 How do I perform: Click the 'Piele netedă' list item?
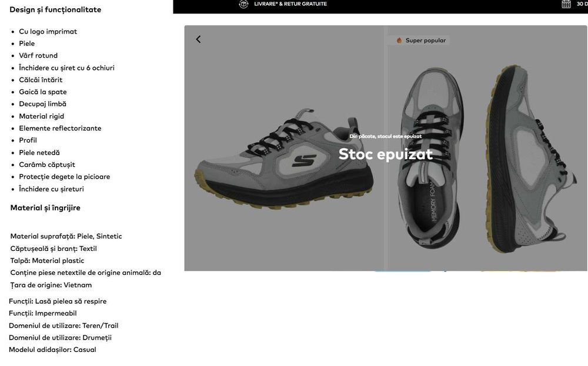tap(39, 153)
